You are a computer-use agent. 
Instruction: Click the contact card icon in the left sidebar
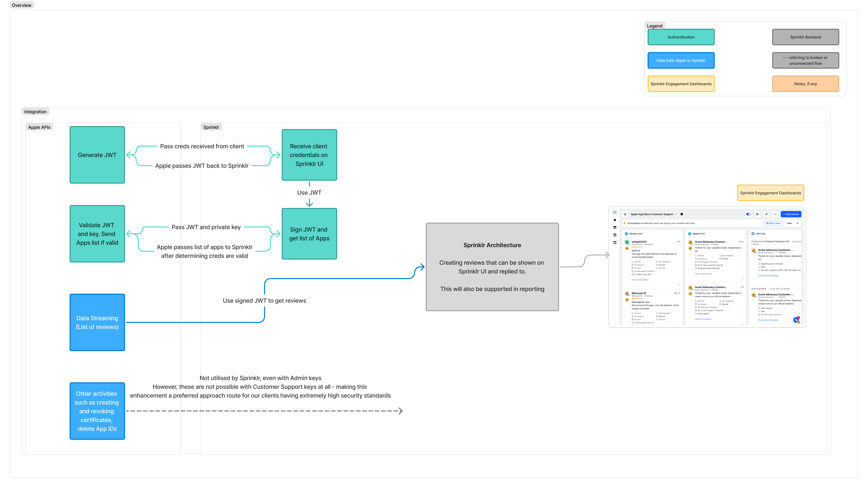[615, 235]
